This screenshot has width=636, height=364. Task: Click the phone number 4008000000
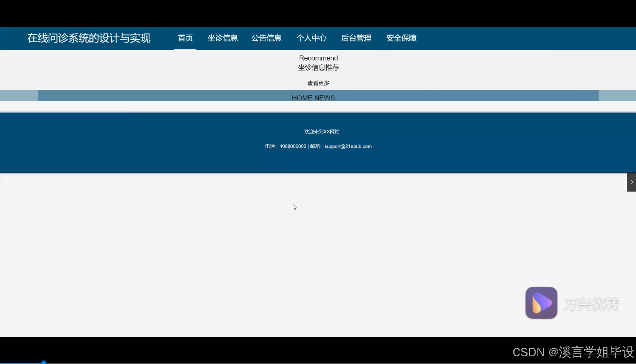pos(292,146)
